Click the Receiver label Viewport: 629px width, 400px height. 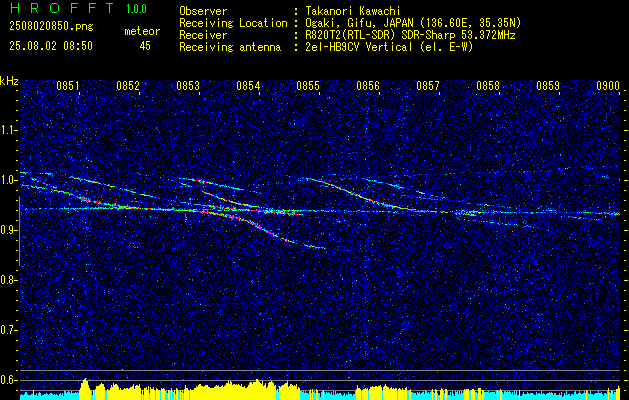(203, 35)
